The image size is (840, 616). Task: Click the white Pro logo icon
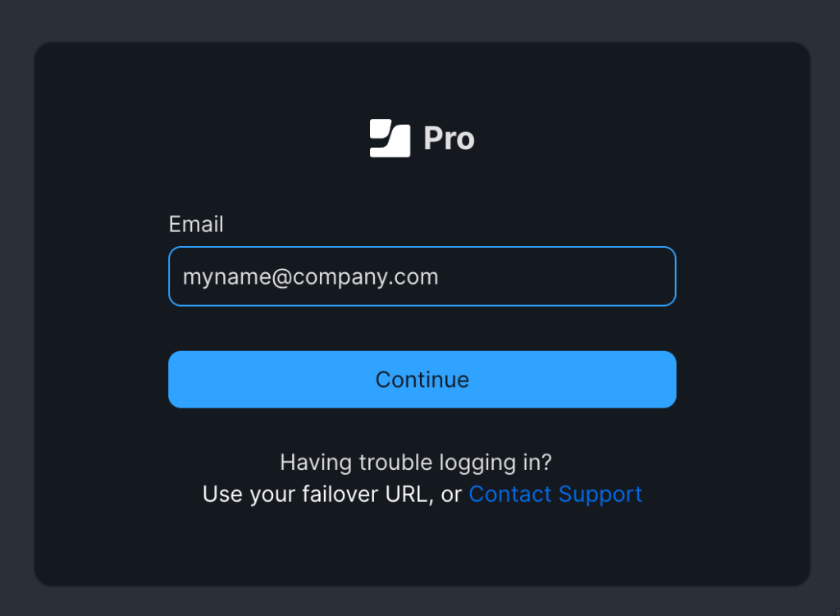[390, 138]
